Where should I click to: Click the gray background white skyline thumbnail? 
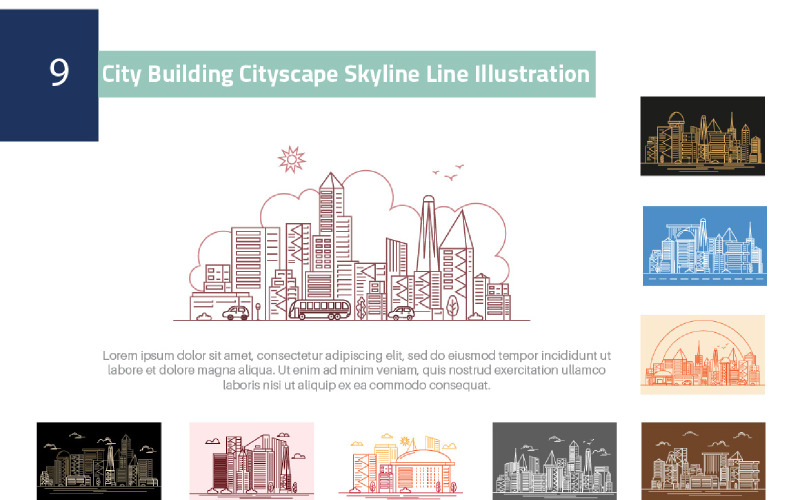[x=555, y=461]
